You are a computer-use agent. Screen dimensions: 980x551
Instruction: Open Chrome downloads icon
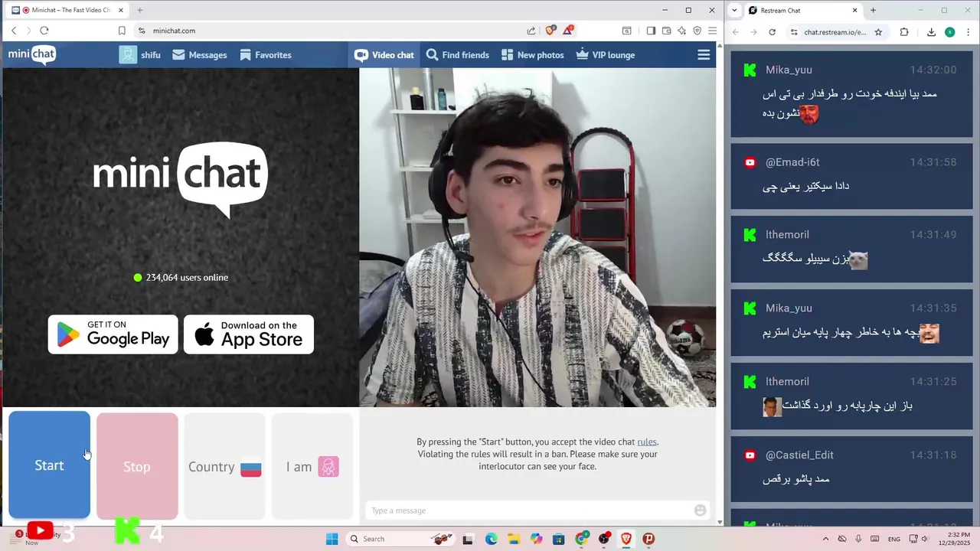tap(931, 32)
